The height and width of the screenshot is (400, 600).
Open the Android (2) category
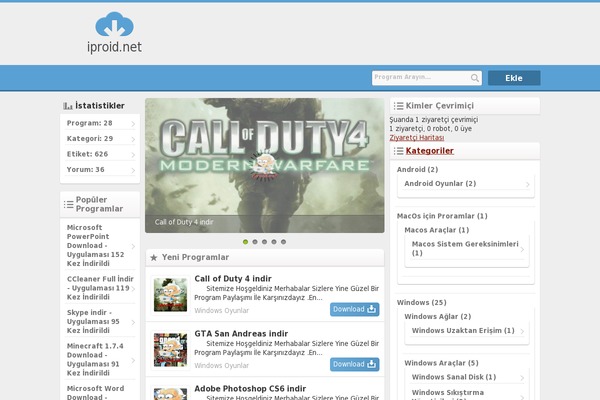coord(417,170)
